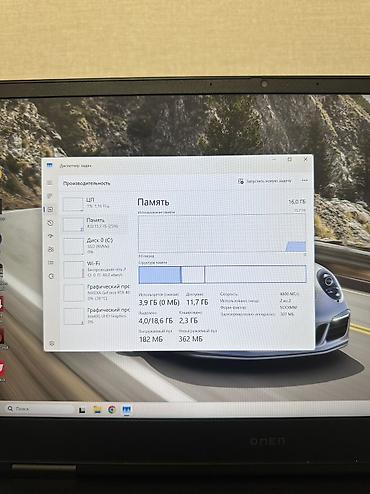Click the 4,0/18,6 ГБ committed value
Viewport: 370px width, 494px height.
click(x=156, y=321)
